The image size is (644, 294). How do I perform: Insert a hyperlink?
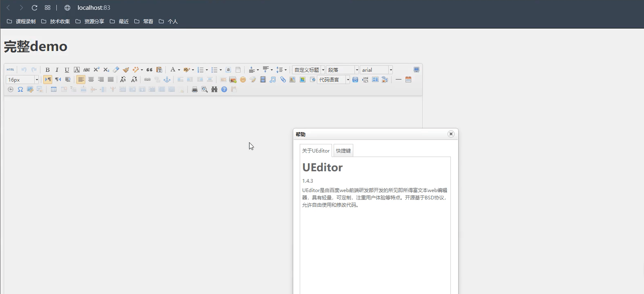coord(147,80)
